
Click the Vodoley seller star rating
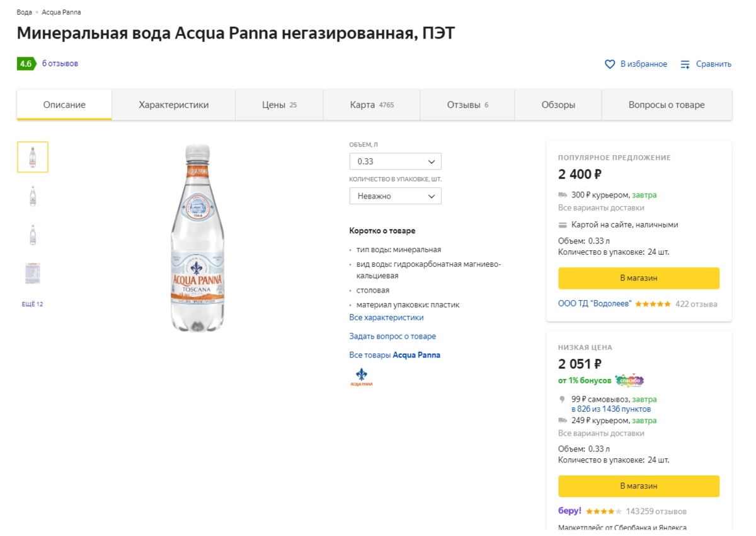pos(653,304)
